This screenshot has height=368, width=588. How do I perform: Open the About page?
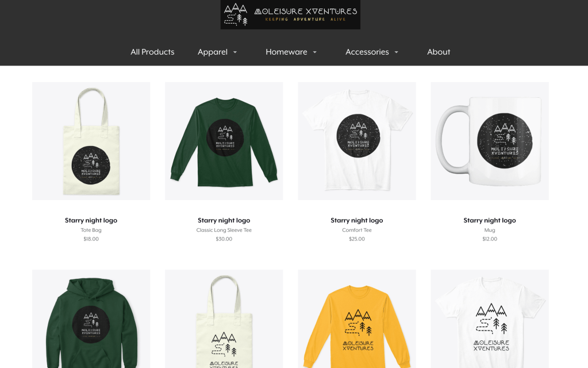click(x=439, y=52)
